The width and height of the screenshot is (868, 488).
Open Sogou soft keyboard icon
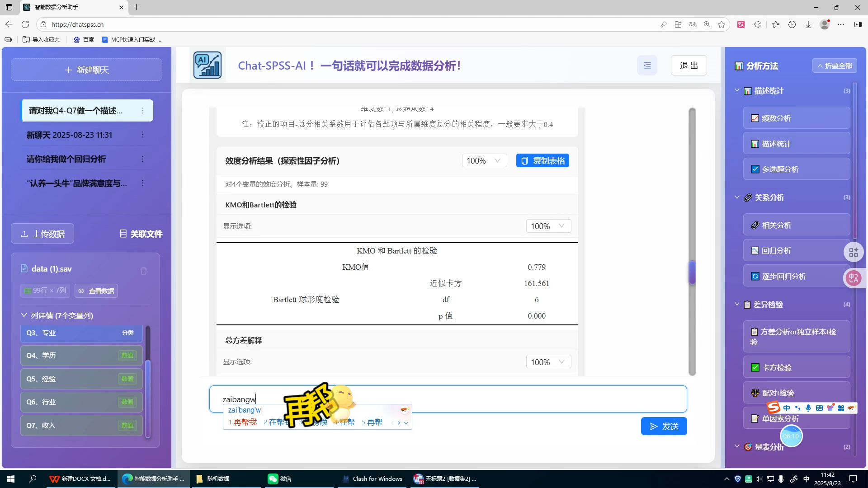[819, 408]
